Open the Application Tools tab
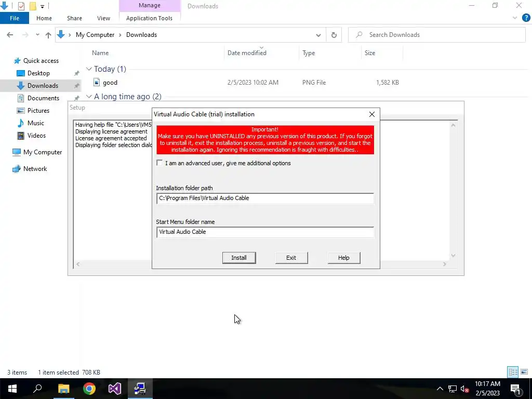Viewport: 532px width, 399px height. click(x=149, y=18)
